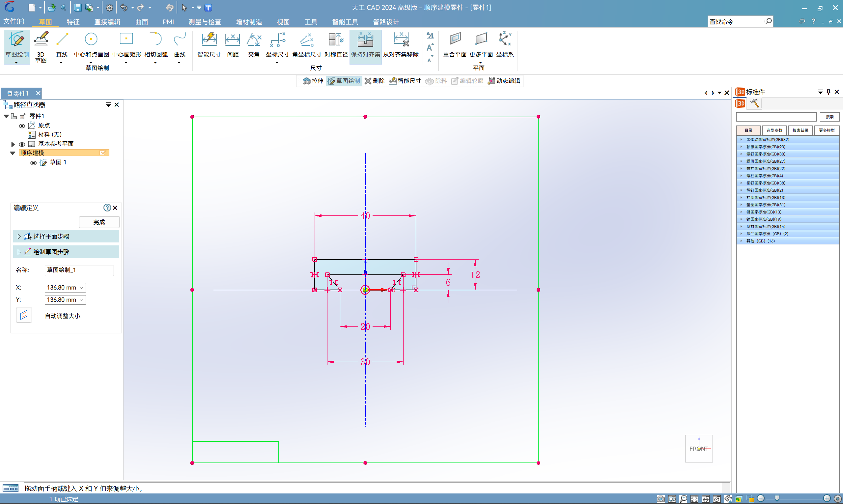Select the 直线 line tool

tap(62, 47)
